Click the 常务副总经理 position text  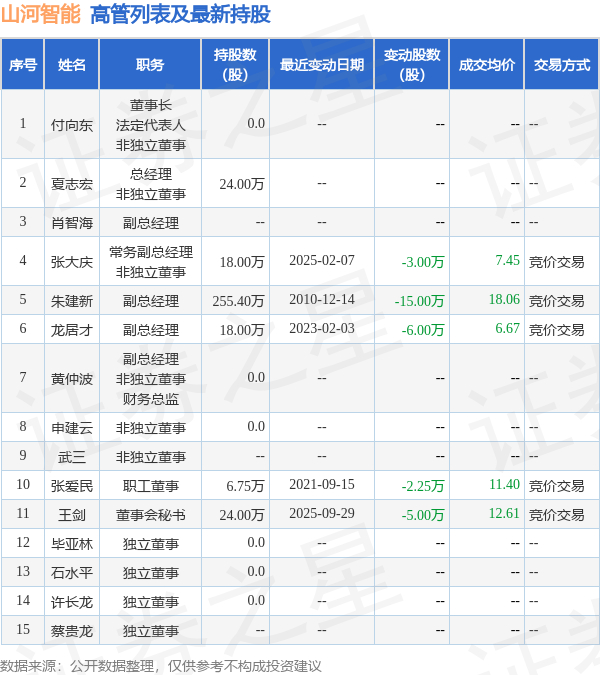click(x=151, y=252)
